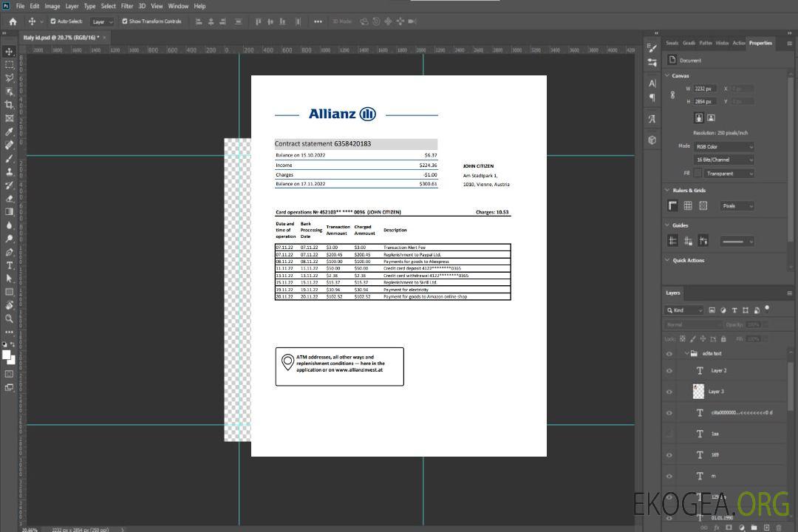Switch to the Properties tab
Screen dimensions: 798x532
coord(760,44)
